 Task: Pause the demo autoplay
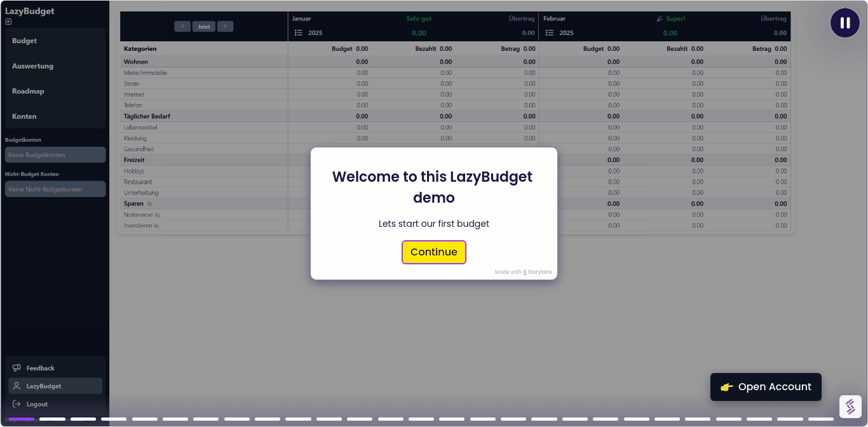[x=845, y=23]
